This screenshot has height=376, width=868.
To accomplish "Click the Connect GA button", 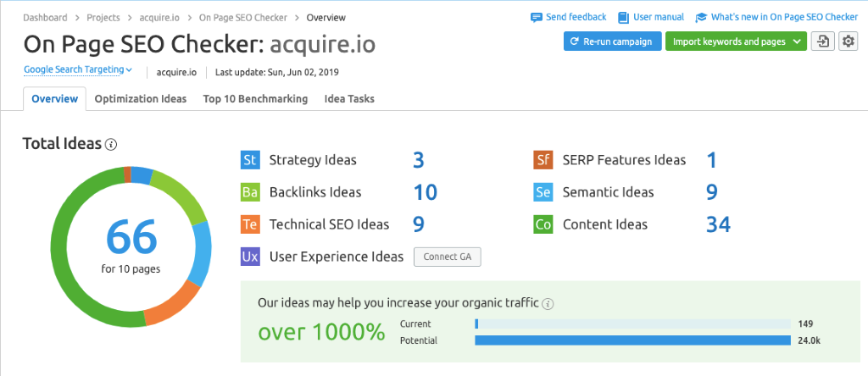I will 448,257.
